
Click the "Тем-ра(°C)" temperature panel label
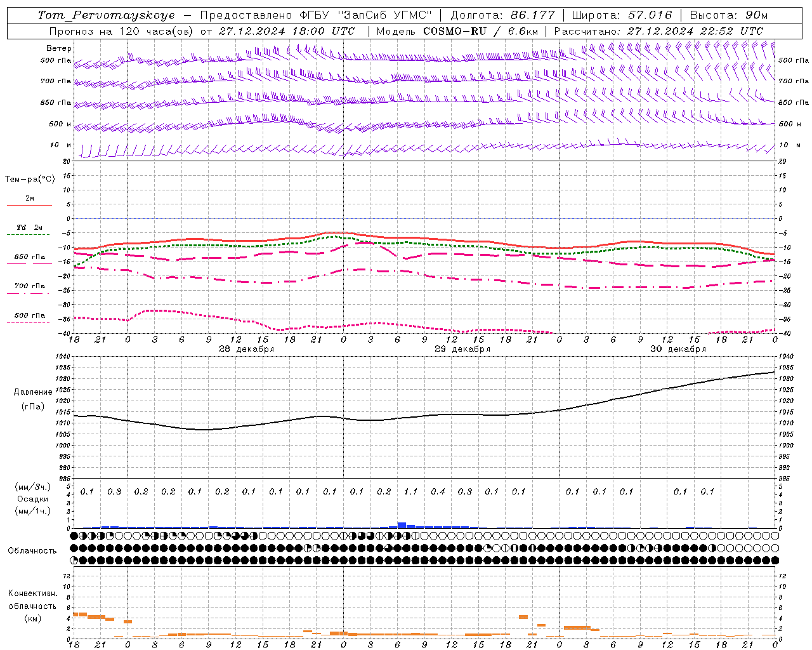coord(30,180)
